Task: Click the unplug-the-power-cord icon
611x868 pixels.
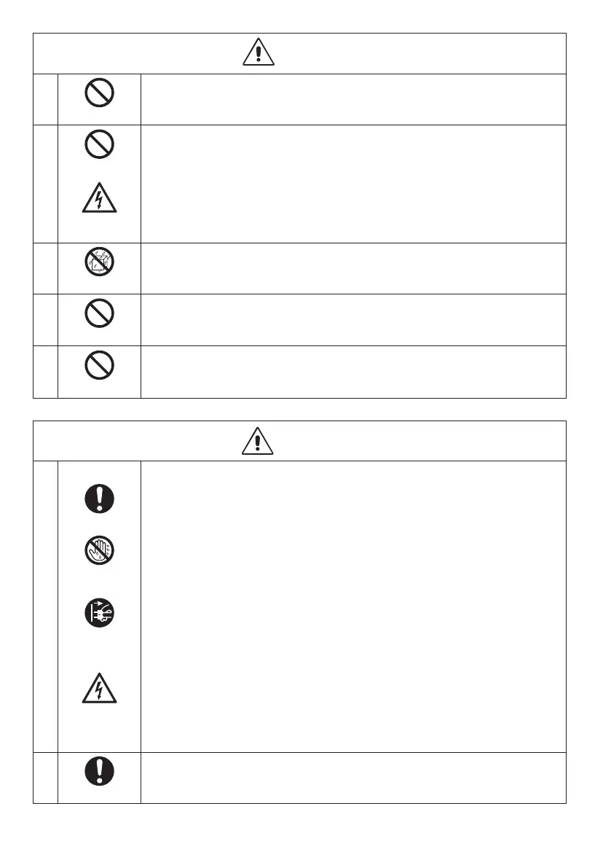Action: [99, 613]
